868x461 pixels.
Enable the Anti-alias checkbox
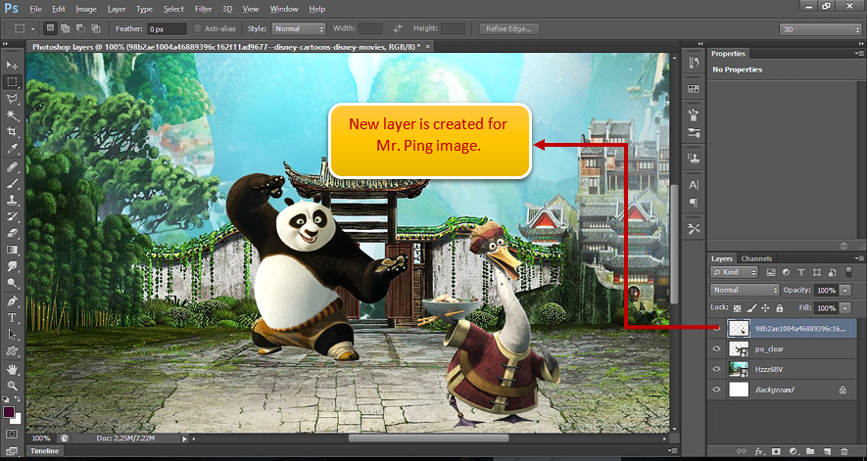pyautogui.click(x=198, y=28)
